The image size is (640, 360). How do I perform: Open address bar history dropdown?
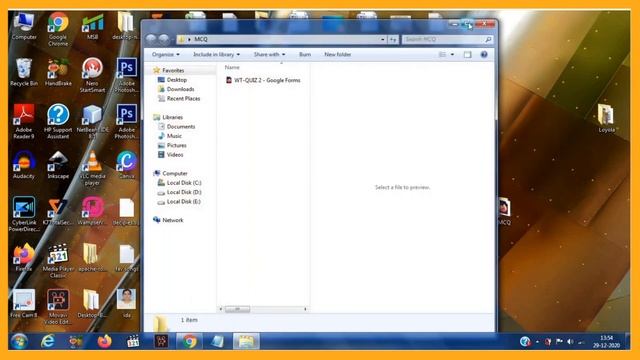coord(382,39)
